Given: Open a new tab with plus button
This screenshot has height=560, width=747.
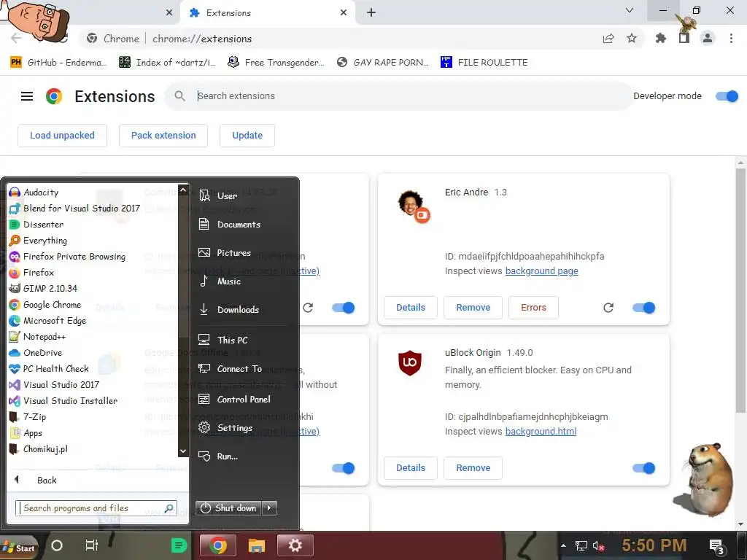Looking at the screenshot, I should [371, 13].
